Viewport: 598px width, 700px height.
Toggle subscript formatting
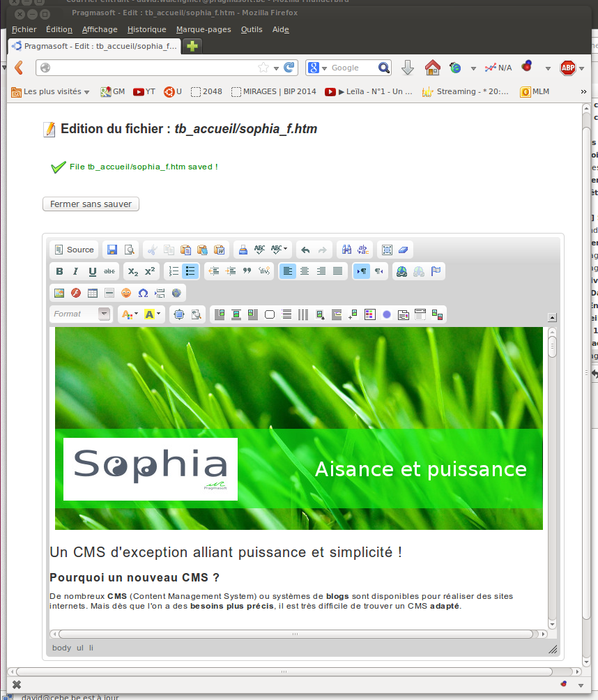[133, 271]
